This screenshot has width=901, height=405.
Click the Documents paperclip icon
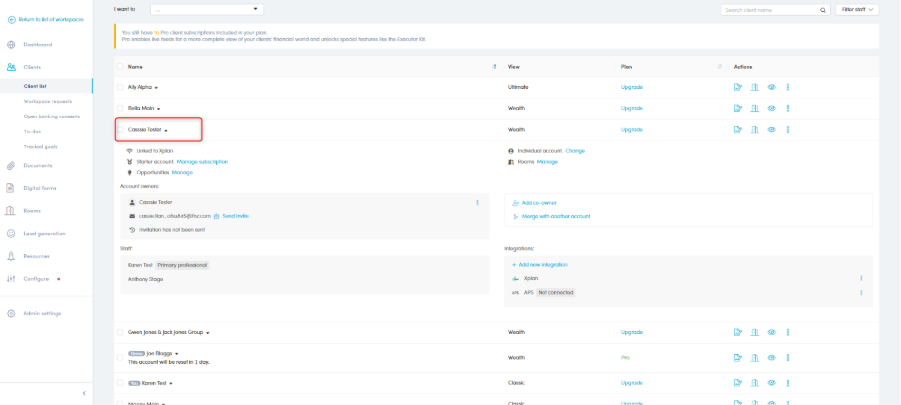tap(11, 165)
